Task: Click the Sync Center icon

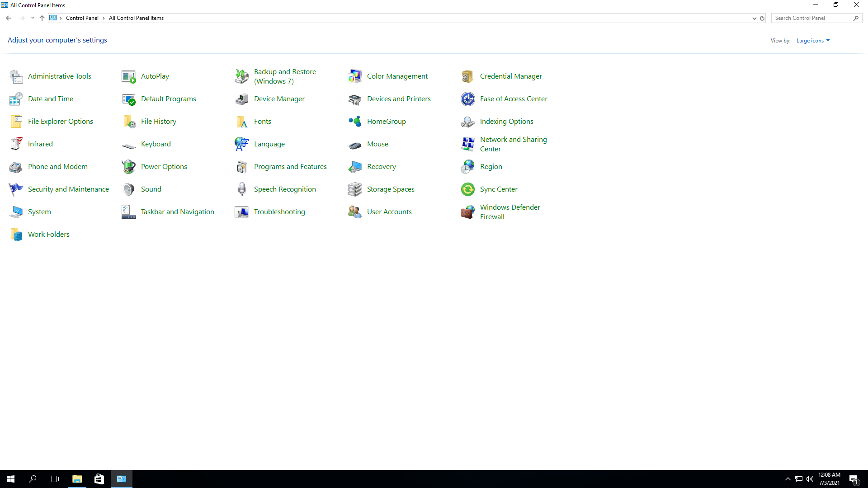Action: coord(467,189)
